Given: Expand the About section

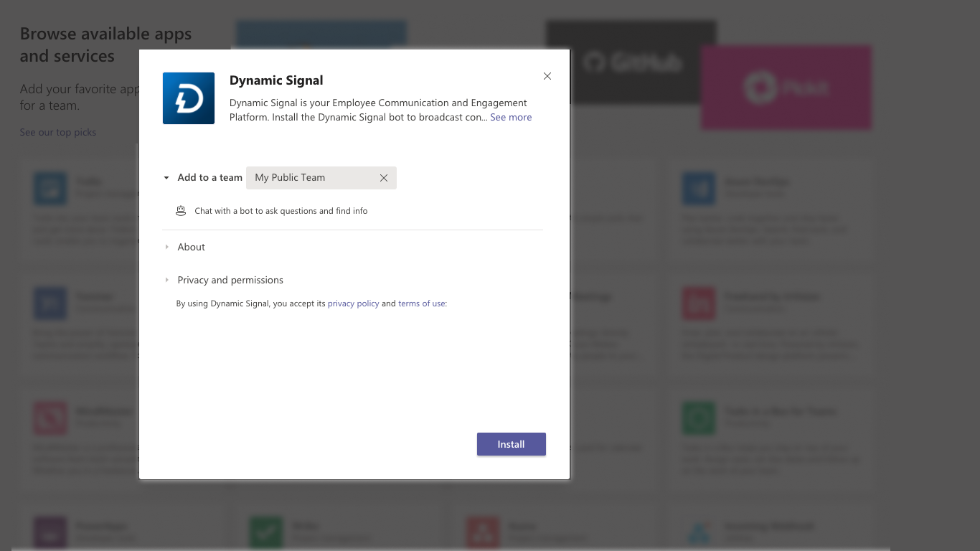Looking at the screenshot, I should click(167, 247).
